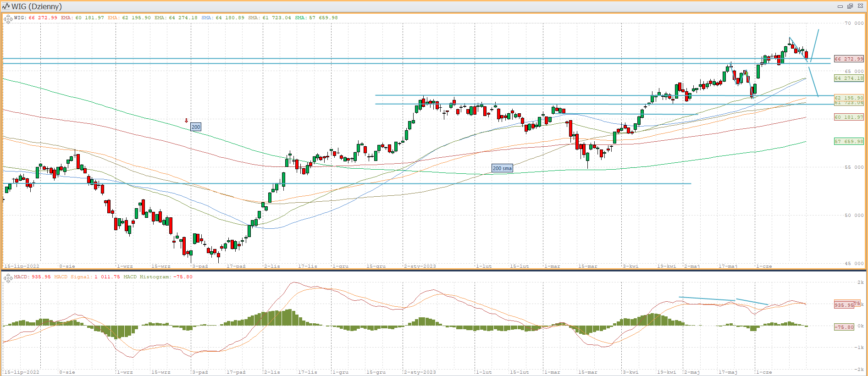
Task: Select the "200" label annotation on the chart
Action: coord(196,127)
